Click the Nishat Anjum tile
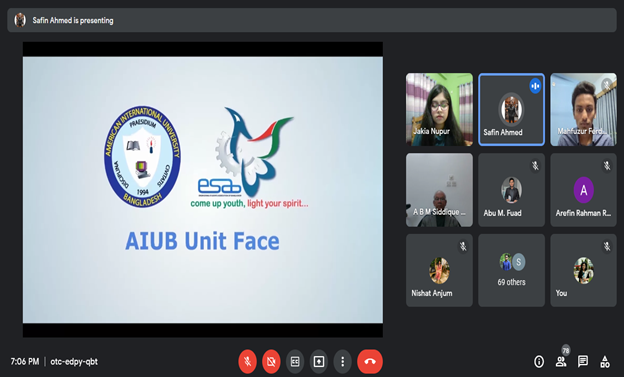This screenshot has height=377, width=624. click(x=439, y=270)
